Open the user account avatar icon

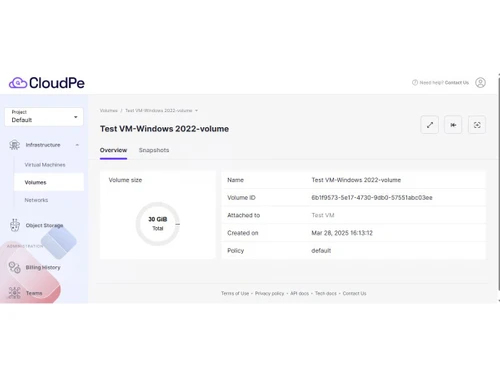[x=480, y=82]
